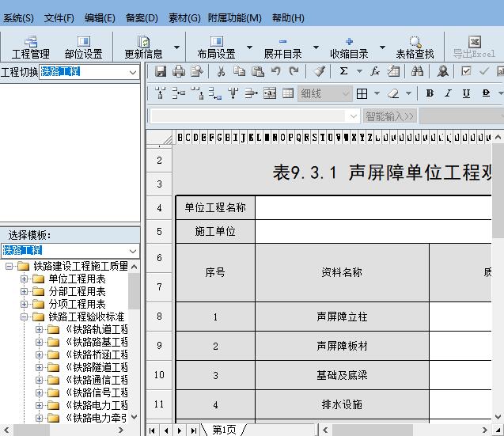Screen dimensions: 504x436
Task: Click the 表格查找 button
Action: tap(415, 47)
